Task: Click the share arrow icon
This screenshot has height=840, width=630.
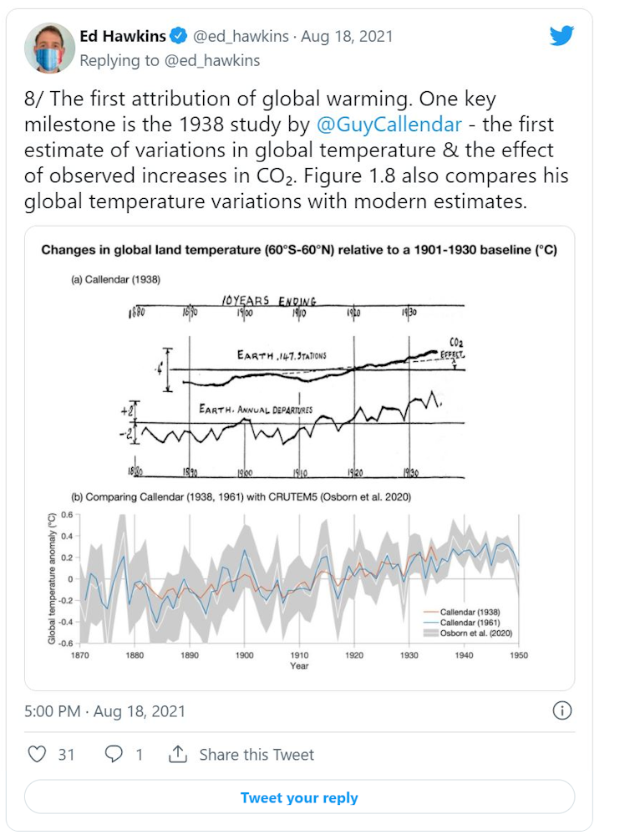Action: (177, 754)
